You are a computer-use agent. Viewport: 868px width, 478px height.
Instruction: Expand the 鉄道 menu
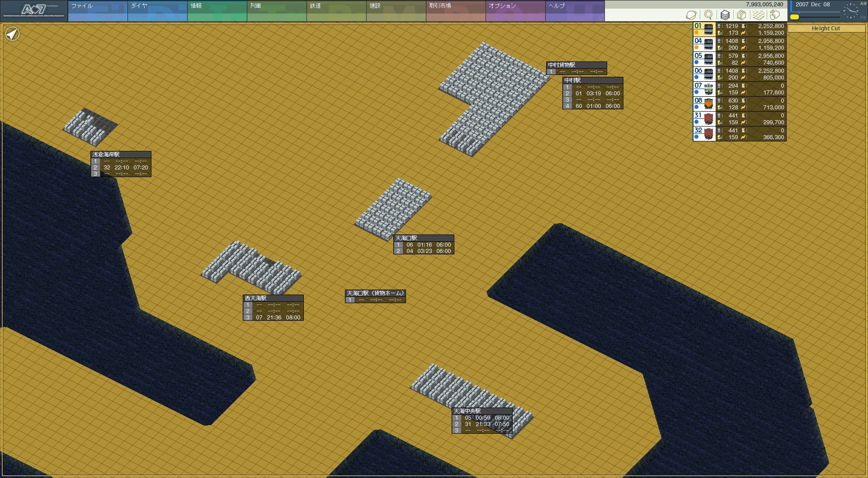pyautogui.click(x=336, y=11)
